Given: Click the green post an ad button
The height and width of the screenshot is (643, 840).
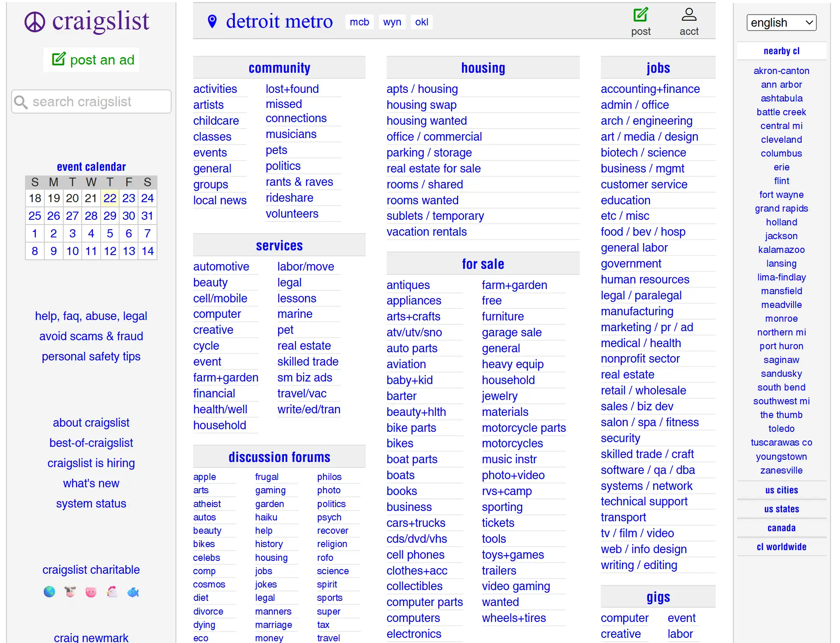Looking at the screenshot, I should tap(92, 59).
